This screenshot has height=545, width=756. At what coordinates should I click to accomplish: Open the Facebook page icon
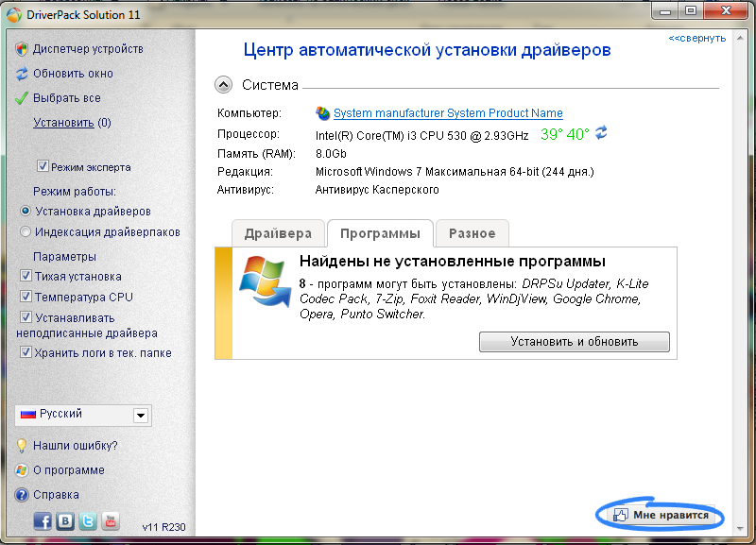(43, 520)
